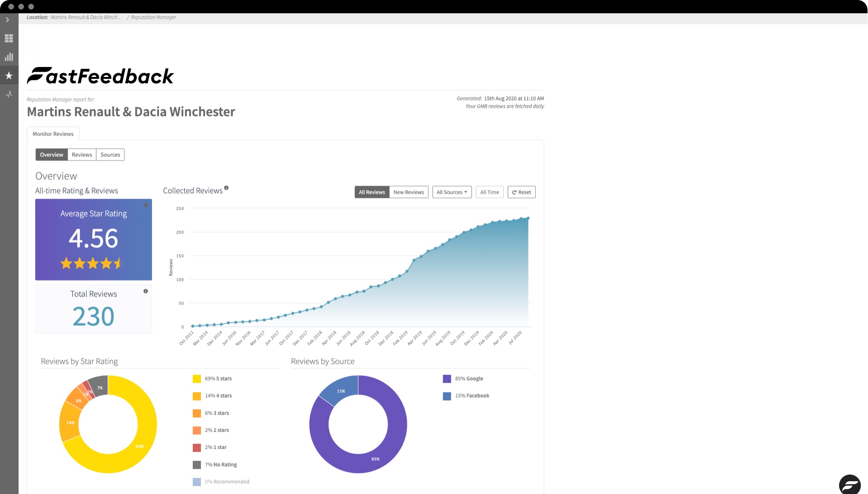868x494 pixels.
Task: Toggle 5 stars yellow legend swatch
Action: pos(197,379)
